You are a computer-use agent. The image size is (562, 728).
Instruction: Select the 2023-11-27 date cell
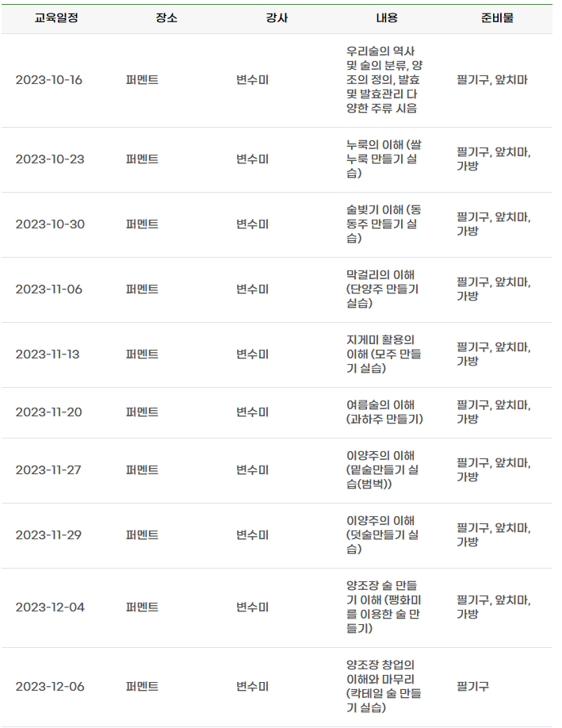point(48,469)
